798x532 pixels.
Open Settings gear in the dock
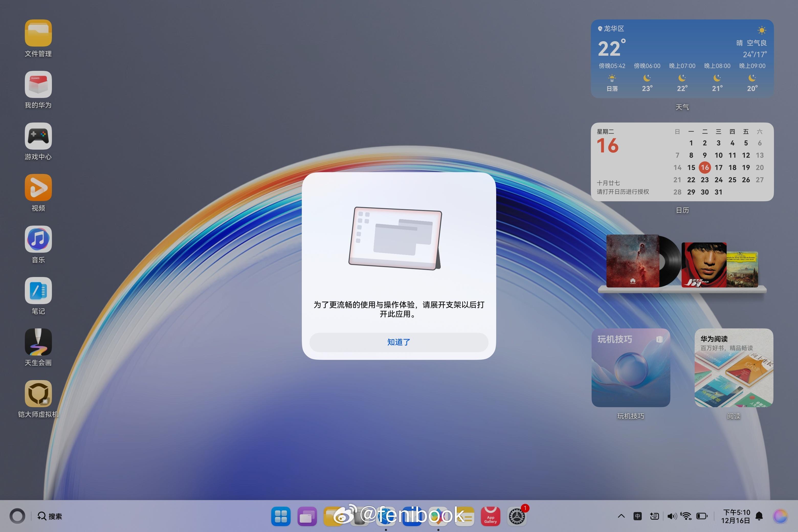tap(517, 516)
